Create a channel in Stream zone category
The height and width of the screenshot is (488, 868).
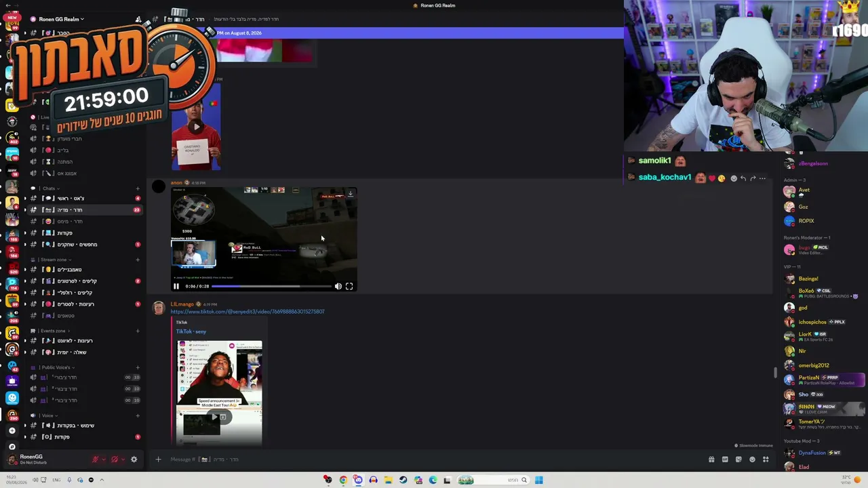[x=138, y=260]
